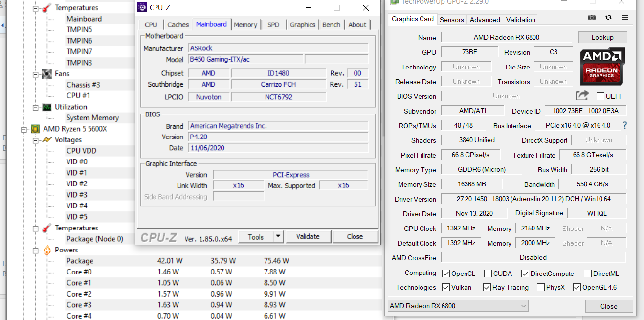This screenshot has height=320, width=644.
Task: Collapse the Temperatures node under Ryzen CPU
Action: click(36, 228)
